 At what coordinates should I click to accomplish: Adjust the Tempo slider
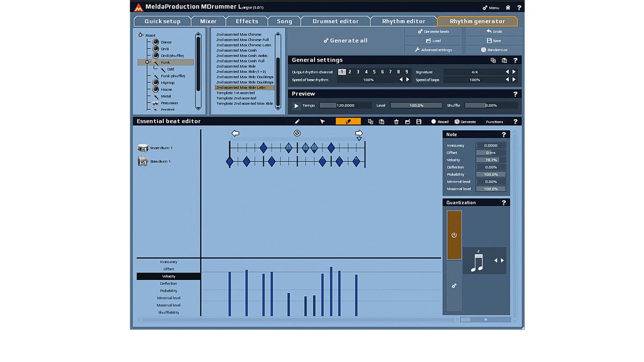(x=345, y=106)
